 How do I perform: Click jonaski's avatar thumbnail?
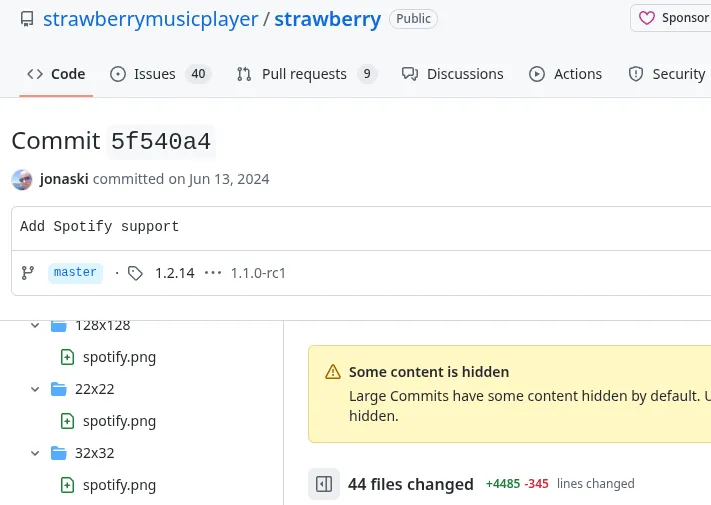pyautogui.click(x=22, y=180)
